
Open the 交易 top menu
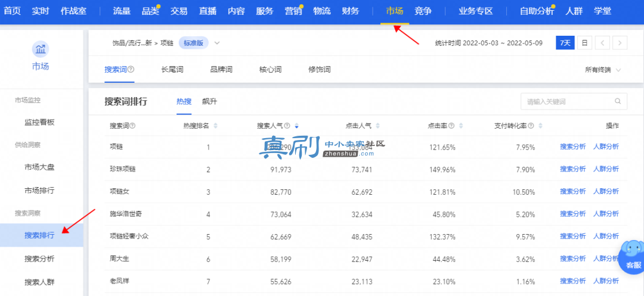click(179, 11)
